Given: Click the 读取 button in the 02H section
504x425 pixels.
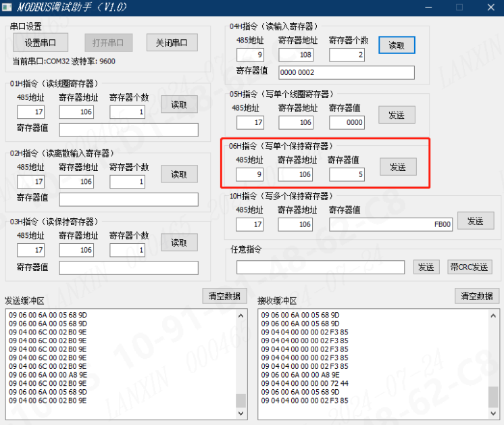Looking at the screenshot, I should tap(179, 174).
